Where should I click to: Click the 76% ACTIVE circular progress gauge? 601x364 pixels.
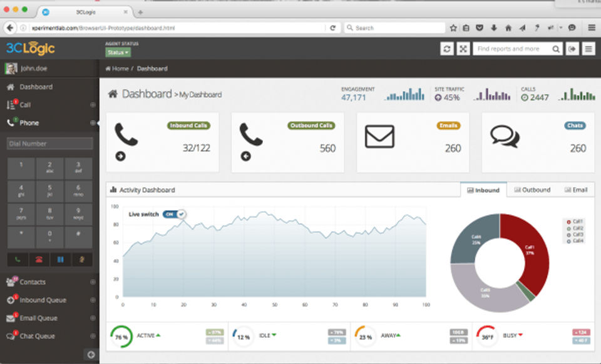coord(121,336)
